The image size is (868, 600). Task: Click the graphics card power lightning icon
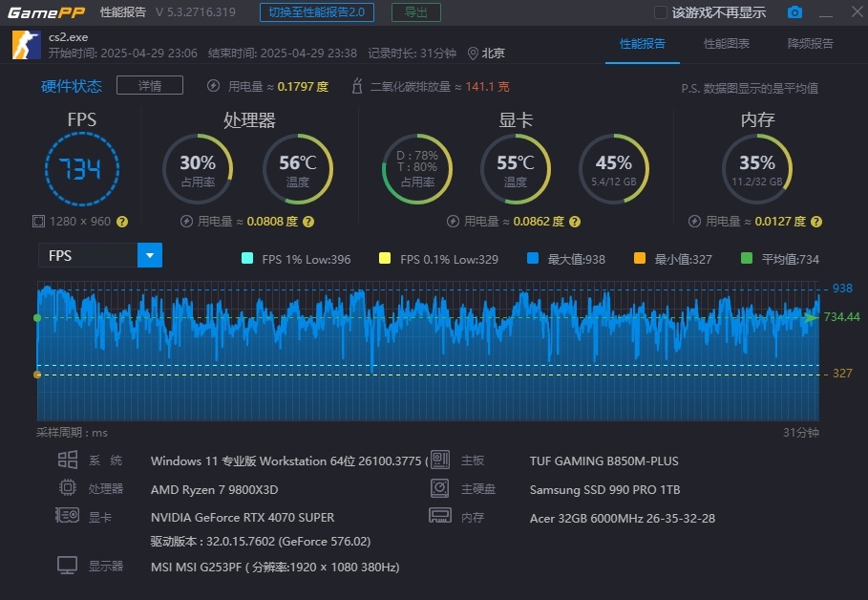pyautogui.click(x=453, y=222)
